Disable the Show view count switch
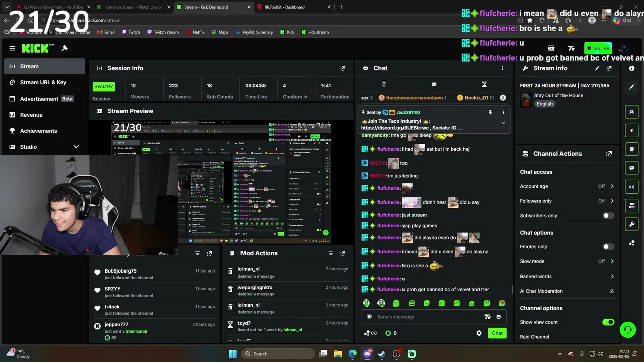Viewport: 644px width, 362px height. tap(608, 322)
